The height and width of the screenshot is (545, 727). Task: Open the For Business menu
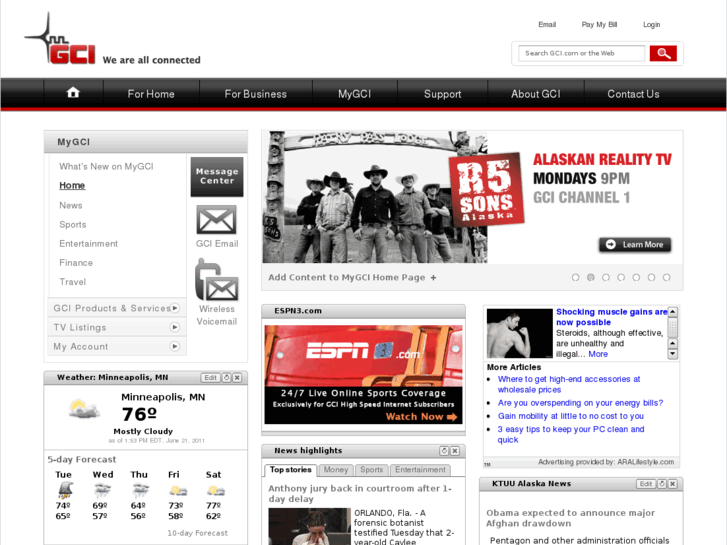pos(256,94)
